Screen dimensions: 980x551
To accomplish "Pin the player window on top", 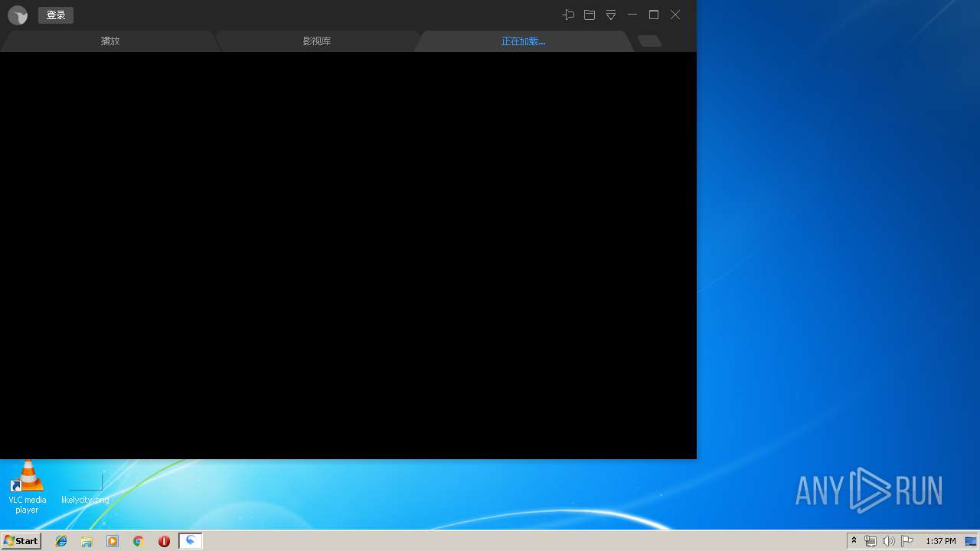I will point(568,15).
